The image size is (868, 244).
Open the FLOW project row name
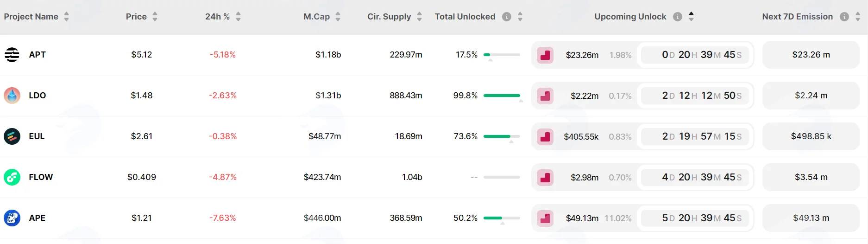point(41,177)
